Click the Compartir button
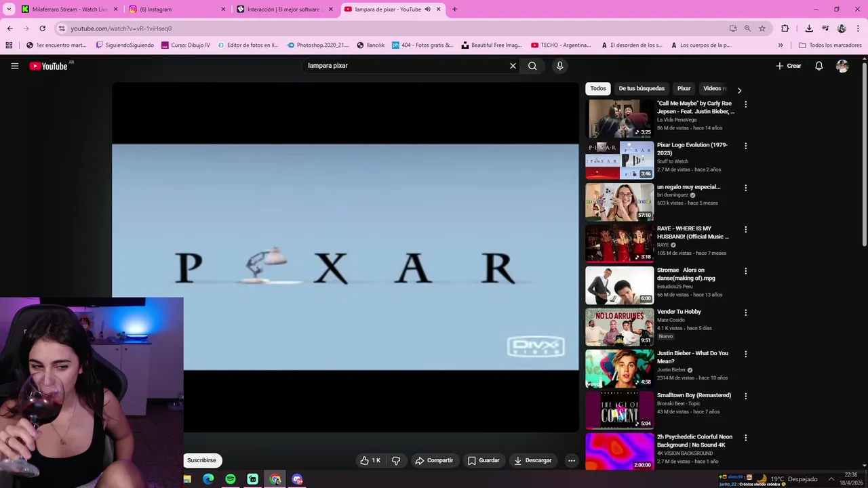868x488 pixels. (434, 460)
